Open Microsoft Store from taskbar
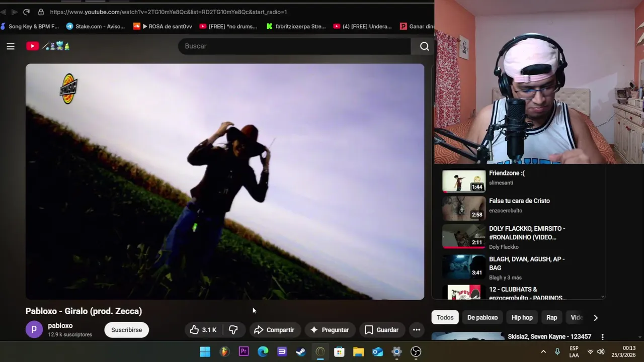The image size is (644, 362). click(x=339, y=351)
